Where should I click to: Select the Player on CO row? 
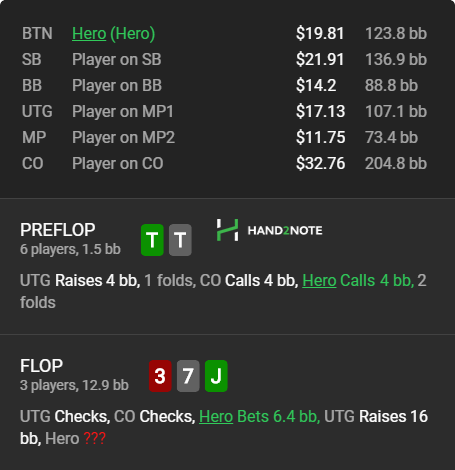[224, 163]
